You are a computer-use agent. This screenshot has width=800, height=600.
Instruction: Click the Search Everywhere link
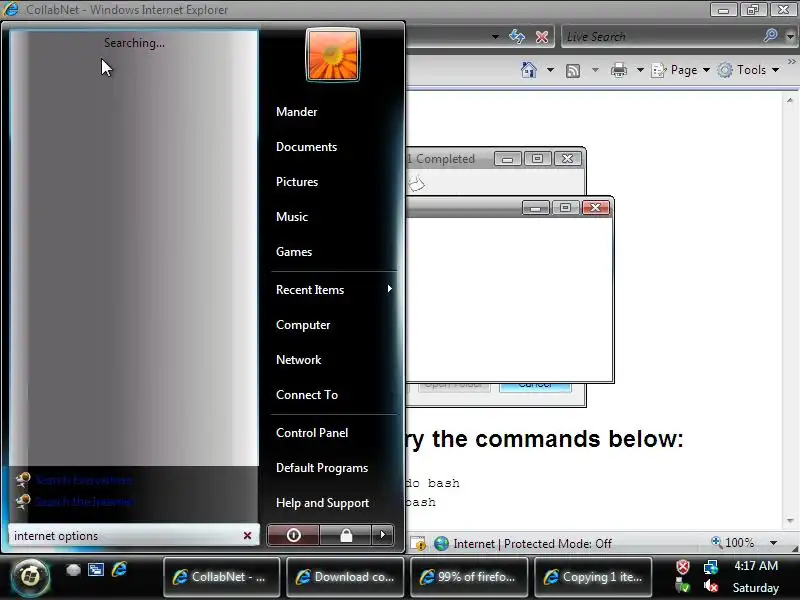[84, 480]
